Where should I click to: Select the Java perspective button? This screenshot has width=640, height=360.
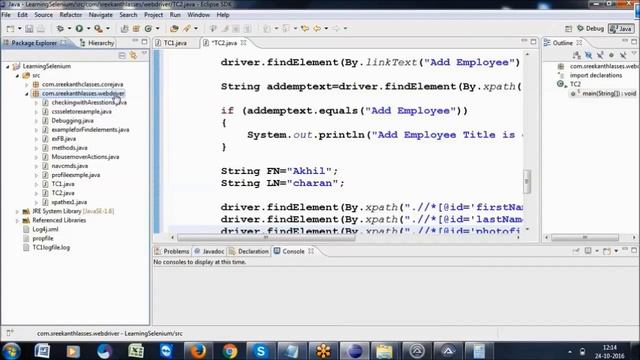click(x=621, y=29)
